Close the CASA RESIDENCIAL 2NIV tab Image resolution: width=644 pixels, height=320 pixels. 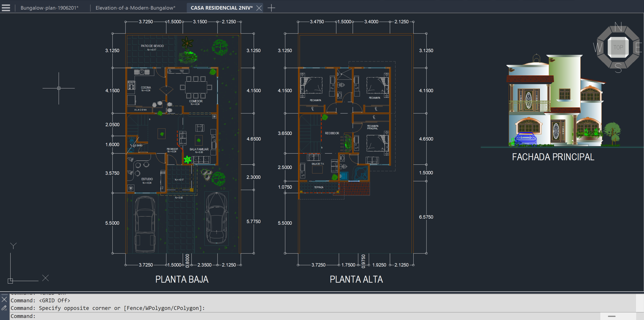coord(259,8)
